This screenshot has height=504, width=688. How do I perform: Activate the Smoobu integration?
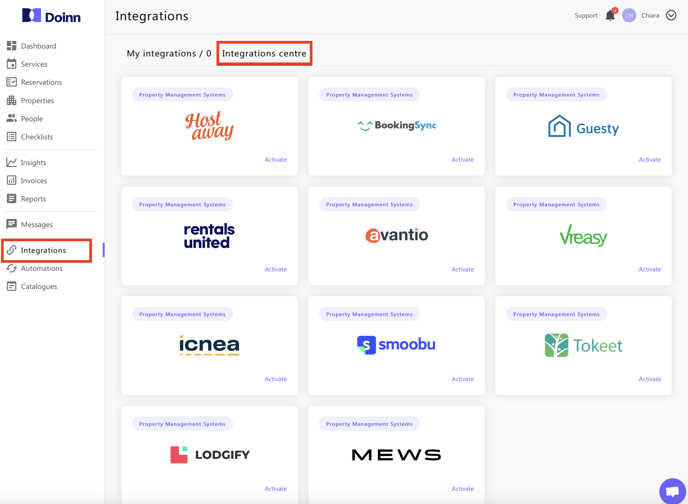[463, 379]
